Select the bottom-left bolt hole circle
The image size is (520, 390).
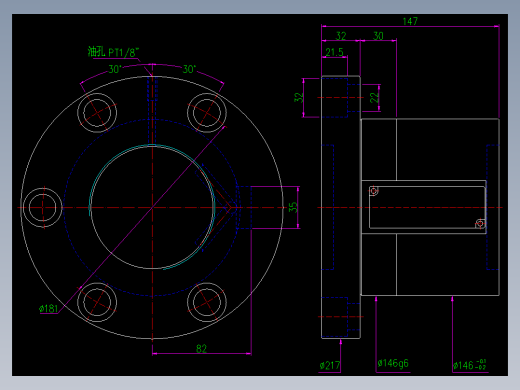pyautogui.click(x=97, y=302)
